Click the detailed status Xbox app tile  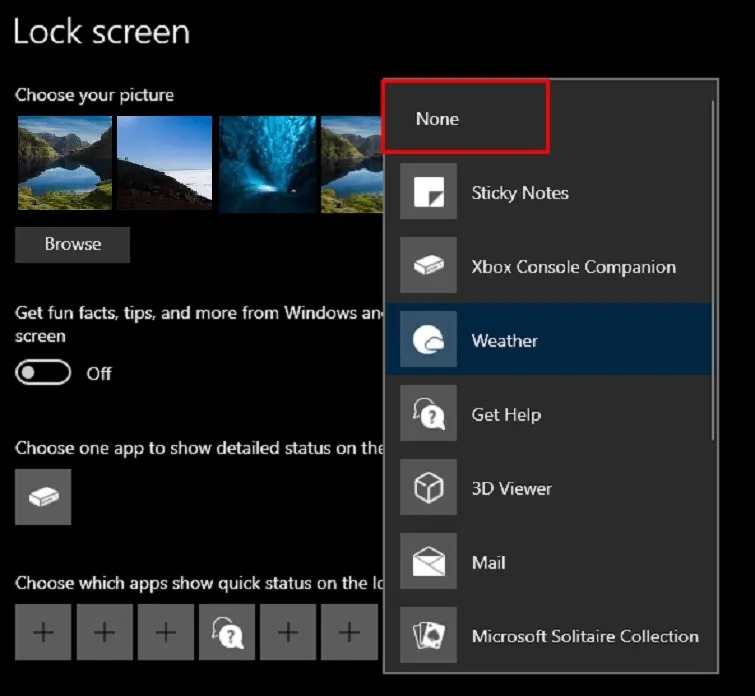pyautogui.click(x=43, y=497)
